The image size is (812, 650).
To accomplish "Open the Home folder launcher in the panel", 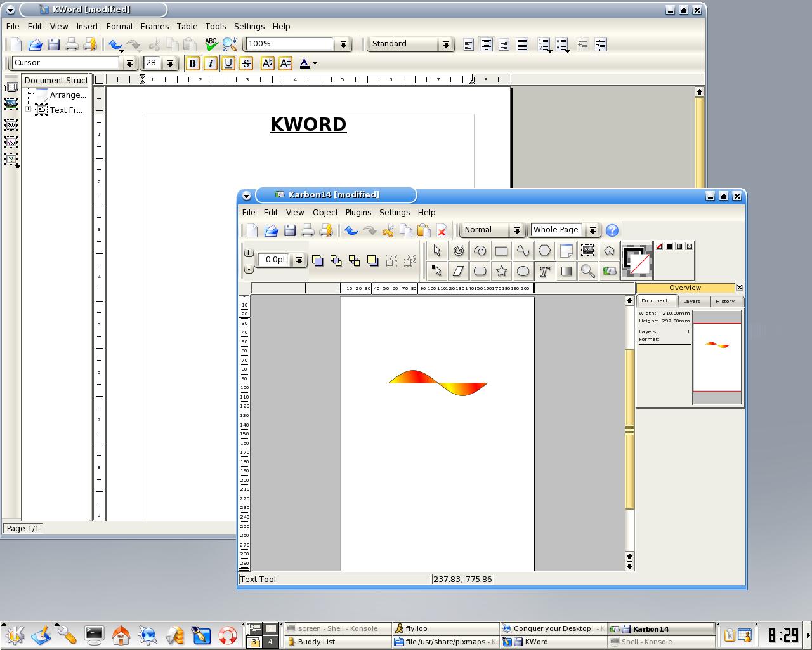I will (x=121, y=635).
